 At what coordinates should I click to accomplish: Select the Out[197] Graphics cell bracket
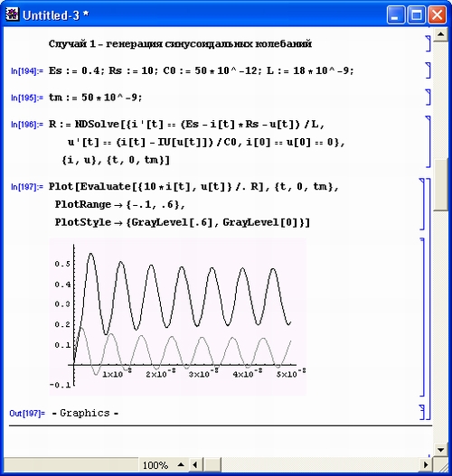(422, 412)
